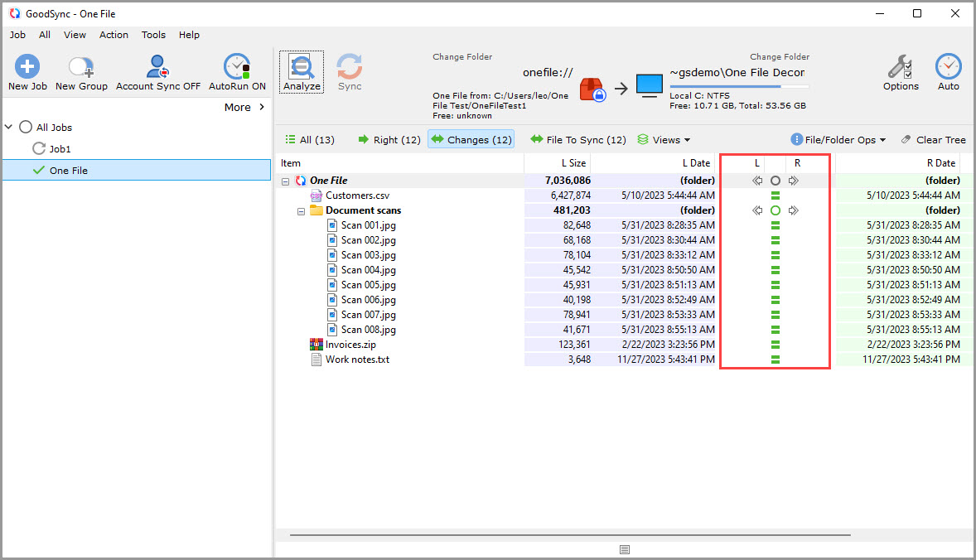Image resolution: width=976 pixels, height=560 pixels.
Task: Click the Clear Tree button
Action: (933, 139)
